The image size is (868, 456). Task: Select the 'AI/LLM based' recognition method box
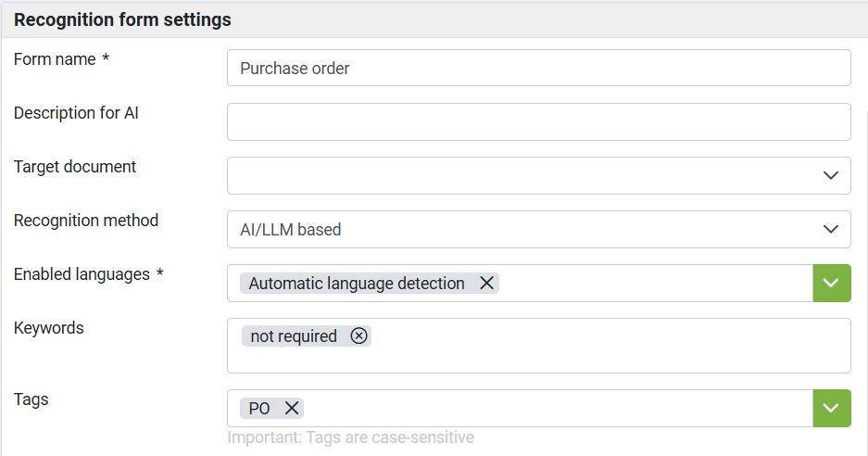point(519,230)
